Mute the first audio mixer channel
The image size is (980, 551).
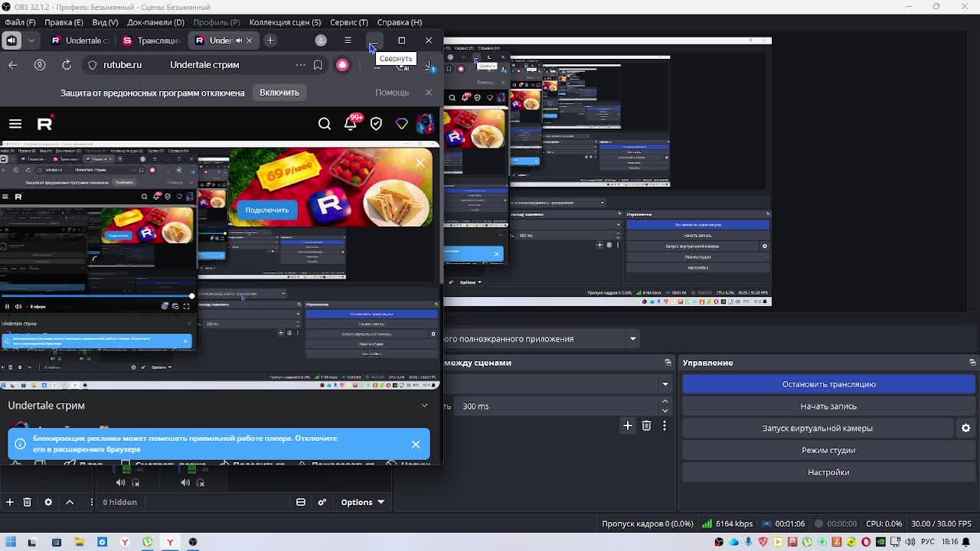(120, 483)
